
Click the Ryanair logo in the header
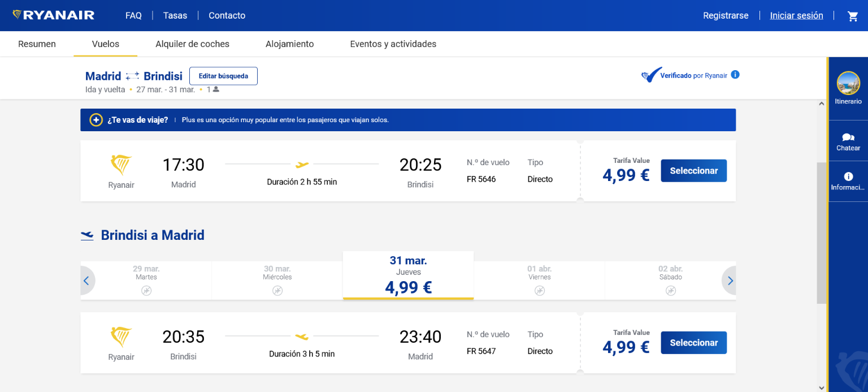[53, 15]
